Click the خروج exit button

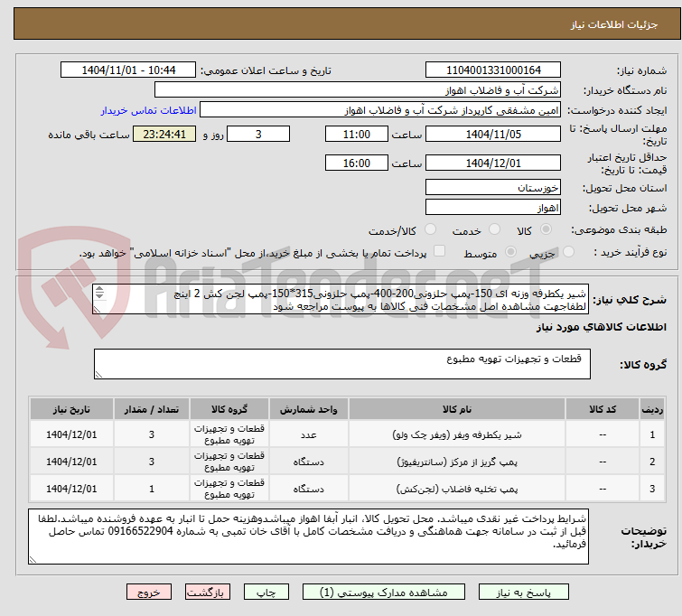[x=149, y=593]
